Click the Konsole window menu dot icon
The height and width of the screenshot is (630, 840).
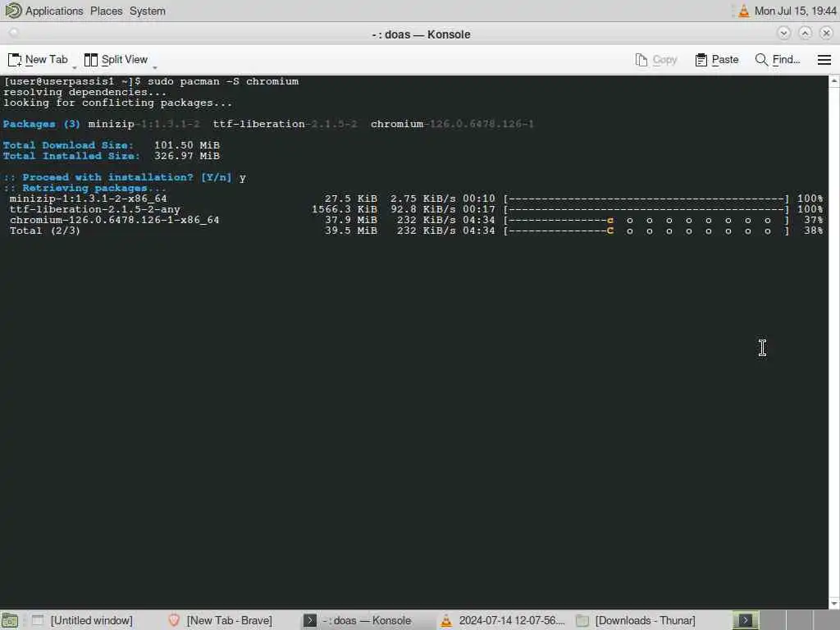coord(14,33)
